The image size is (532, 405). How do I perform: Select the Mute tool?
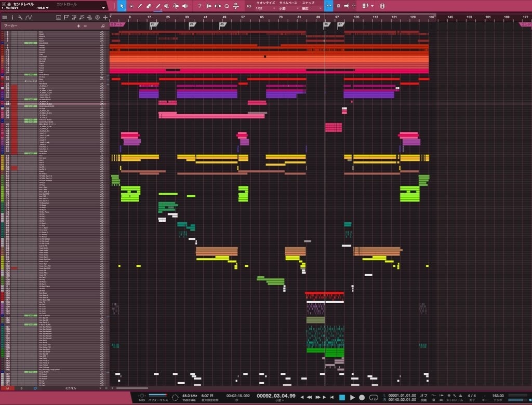pos(167,6)
